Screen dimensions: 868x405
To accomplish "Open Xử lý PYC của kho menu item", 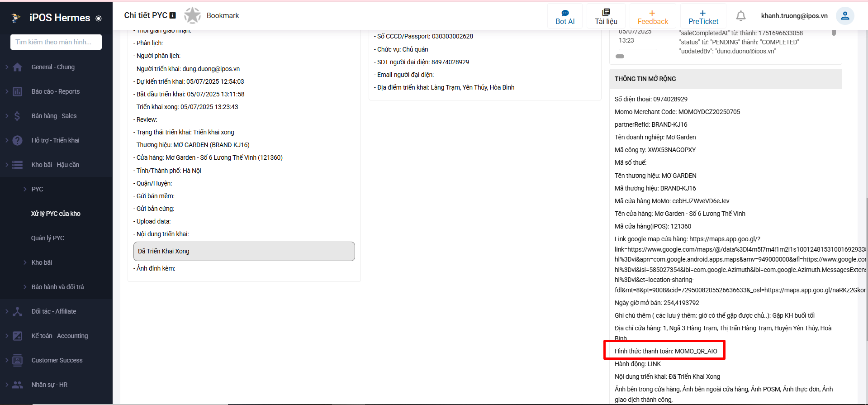I will (x=56, y=214).
